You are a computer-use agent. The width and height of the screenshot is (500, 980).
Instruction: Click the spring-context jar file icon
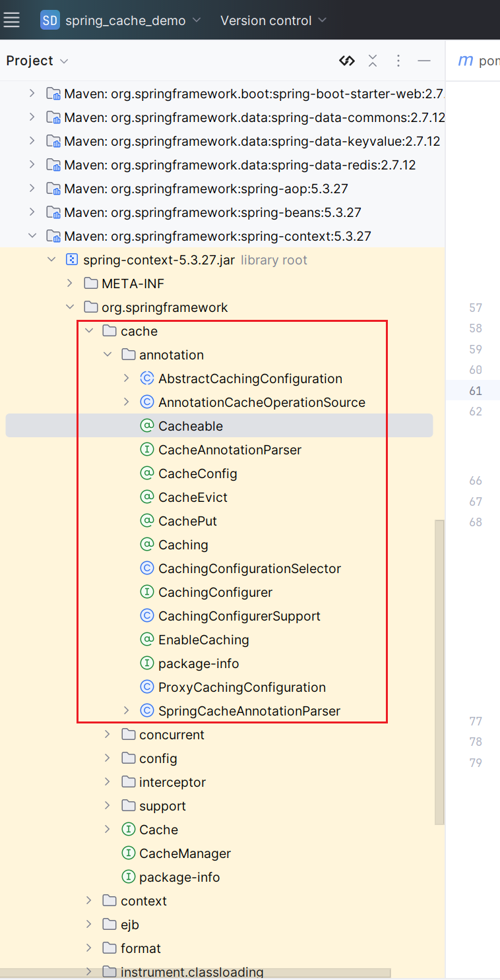coord(72,260)
